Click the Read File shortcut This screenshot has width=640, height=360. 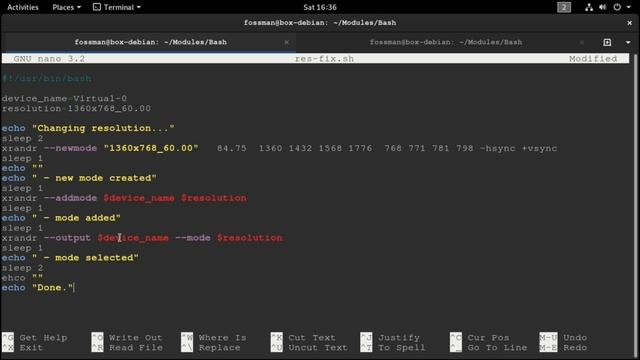(x=127, y=348)
